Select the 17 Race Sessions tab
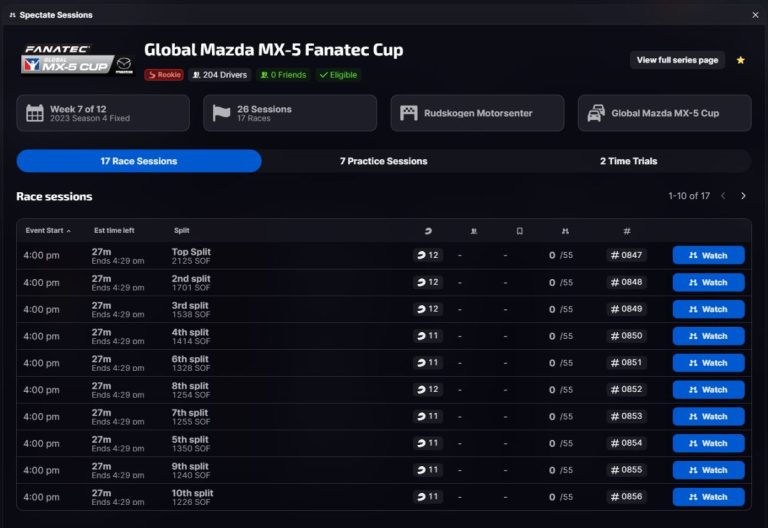The image size is (768, 528). (x=139, y=161)
